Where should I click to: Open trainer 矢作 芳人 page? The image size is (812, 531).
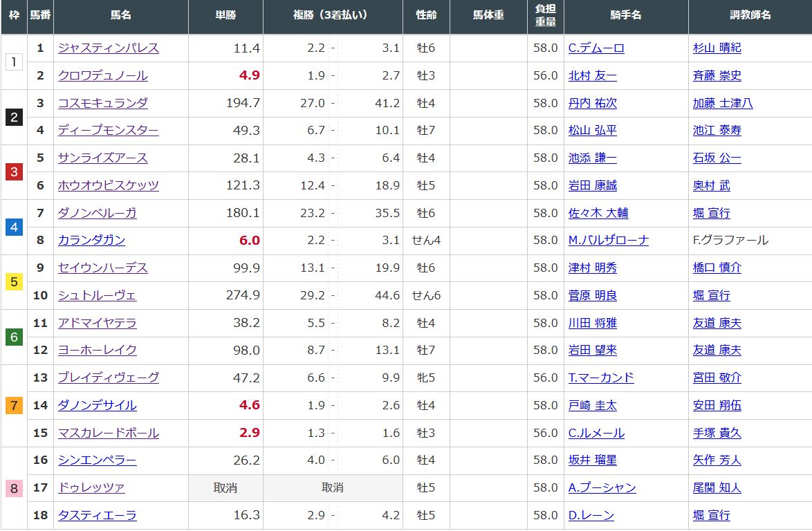click(x=717, y=460)
